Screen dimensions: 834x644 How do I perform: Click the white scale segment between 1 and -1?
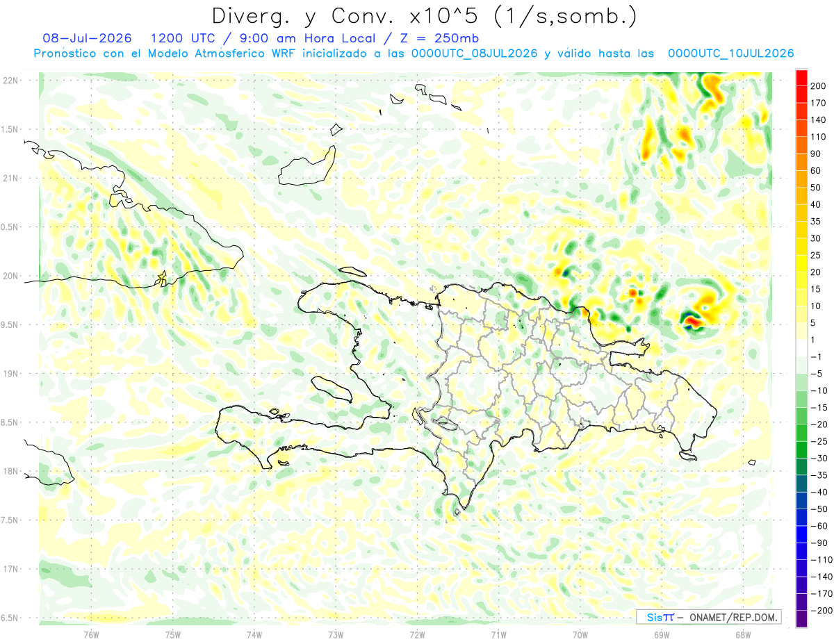tap(802, 348)
